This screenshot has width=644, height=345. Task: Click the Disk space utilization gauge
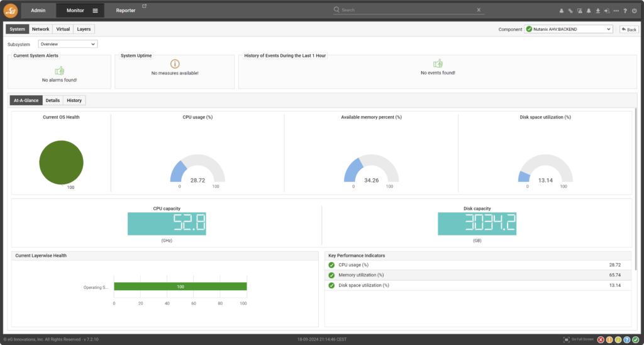point(545,168)
